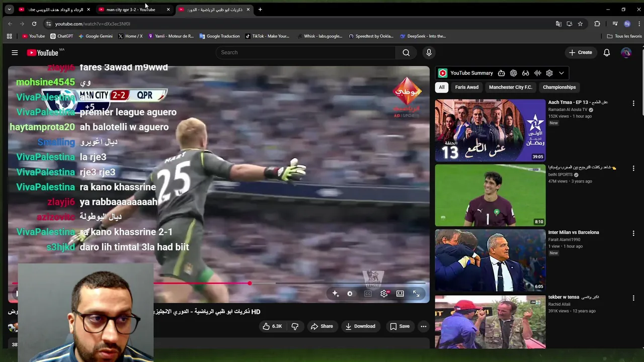Like the video with 6.3K likes
The height and width of the screenshot is (362, 644).
pyautogui.click(x=272, y=326)
